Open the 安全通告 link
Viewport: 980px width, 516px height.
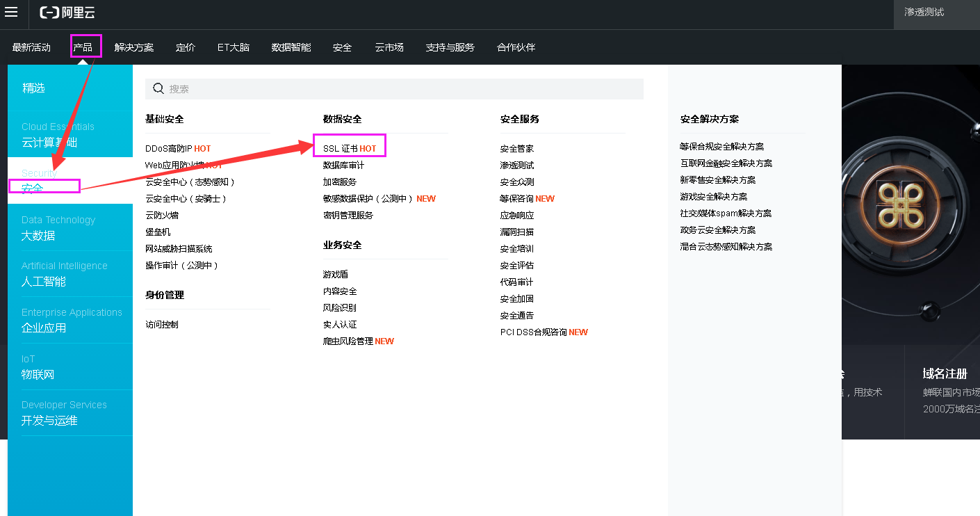[517, 316]
